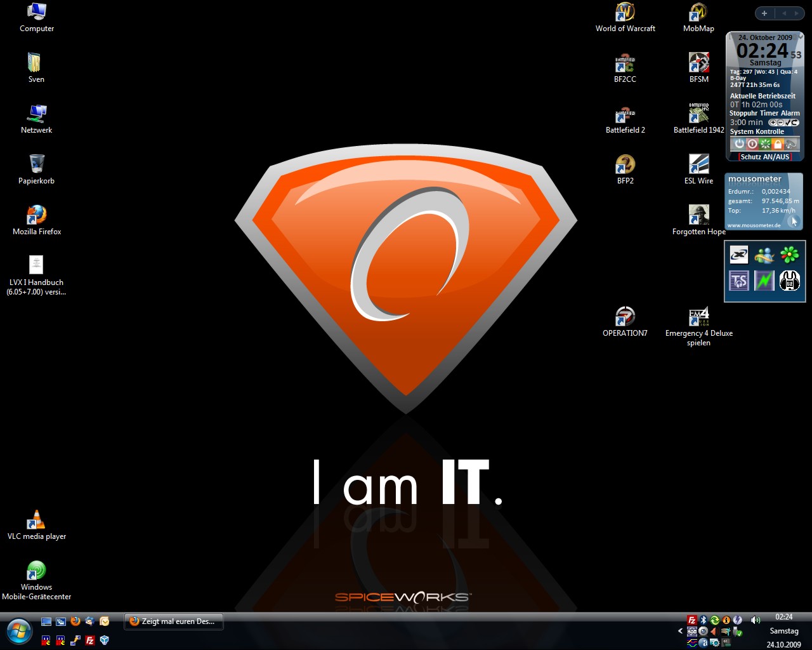Screen dimensions: 812x650
Task: Launch TeamSpeak TS icon in launcher gadget
Action: [739, 281]
